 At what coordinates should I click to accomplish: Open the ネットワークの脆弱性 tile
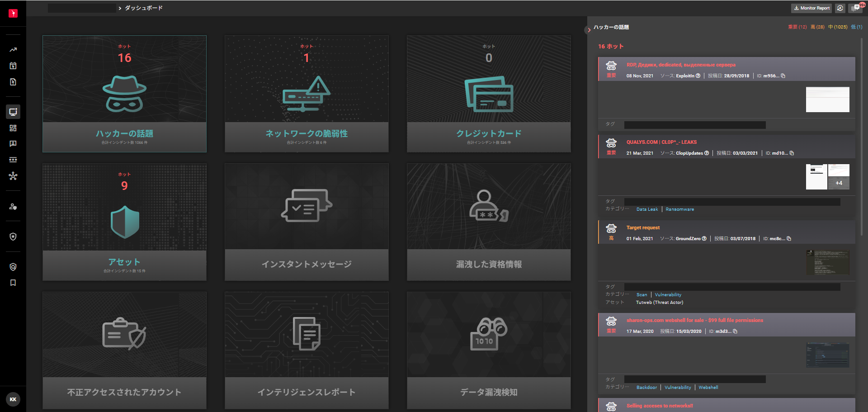pos(307,94)
